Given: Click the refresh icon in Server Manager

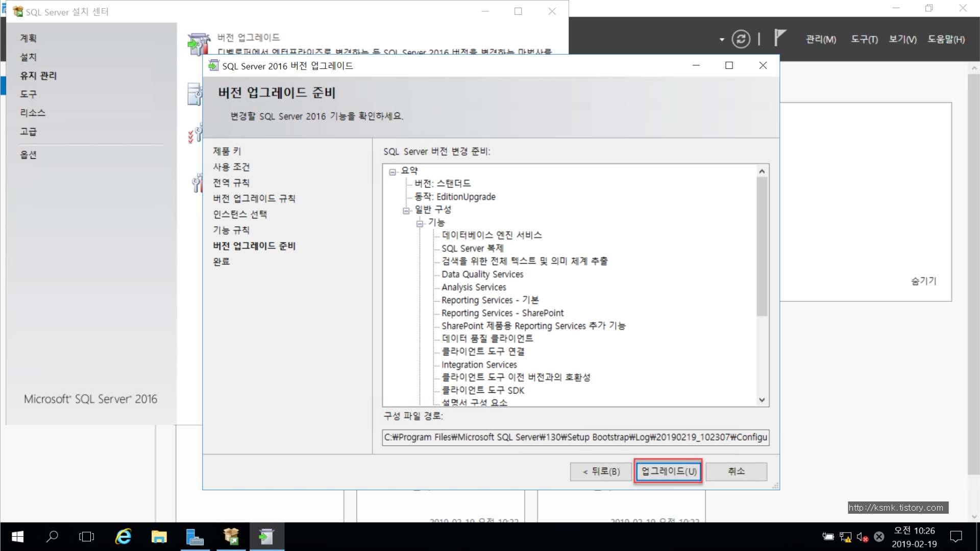Looking at the screenshot, I should point(741,39).
